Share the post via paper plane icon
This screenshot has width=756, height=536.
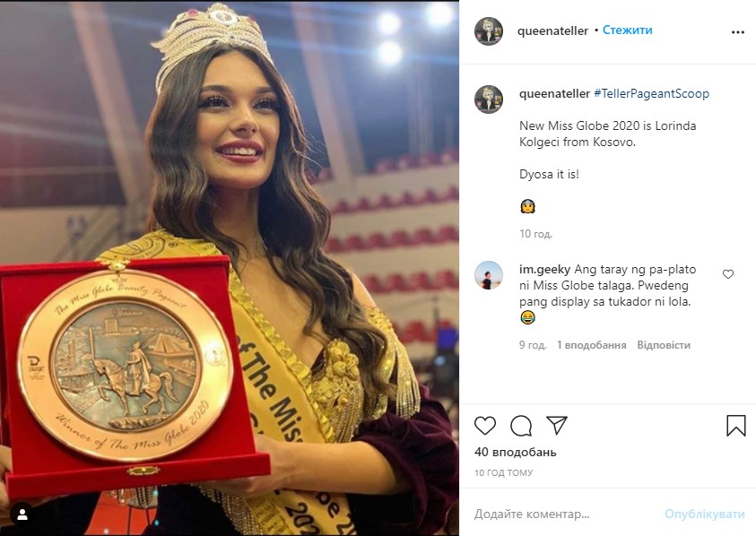click(556, 425)
